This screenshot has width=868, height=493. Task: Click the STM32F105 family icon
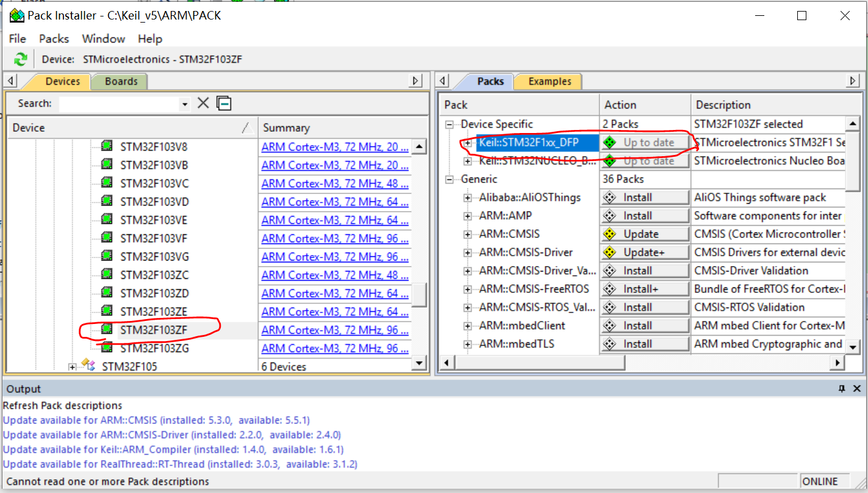coord(89,365)
